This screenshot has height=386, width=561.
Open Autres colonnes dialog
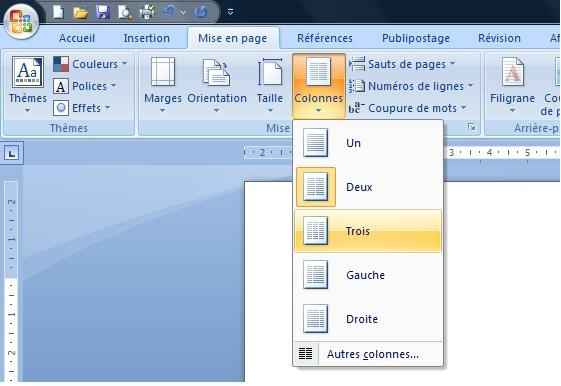pyautogui.click(x=368, y=354)
